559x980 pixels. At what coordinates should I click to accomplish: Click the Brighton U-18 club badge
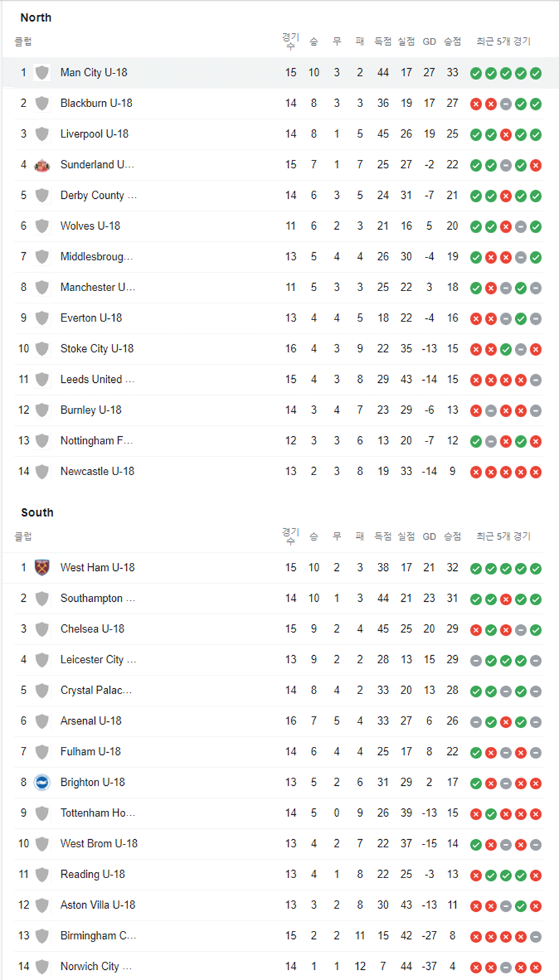pyautogui.click(x=42, y=782)
